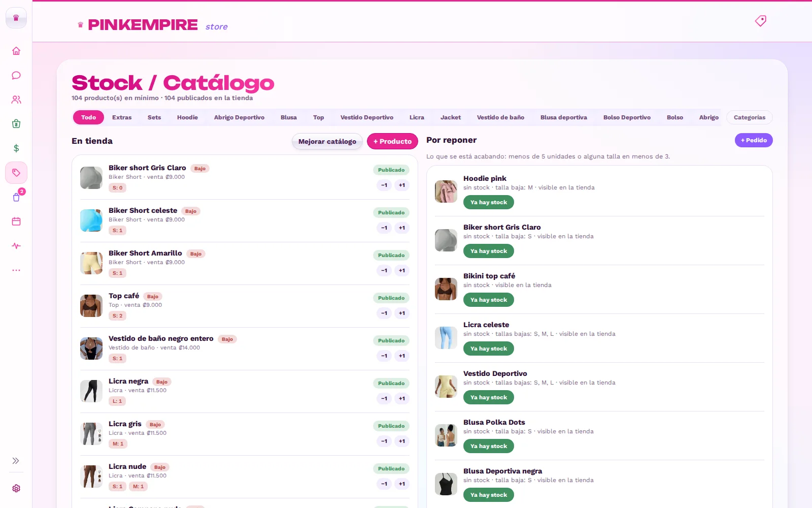Screen dimensions: 812x508
Task: Open the customers people icon in sidebar
Action: (16, 100)
